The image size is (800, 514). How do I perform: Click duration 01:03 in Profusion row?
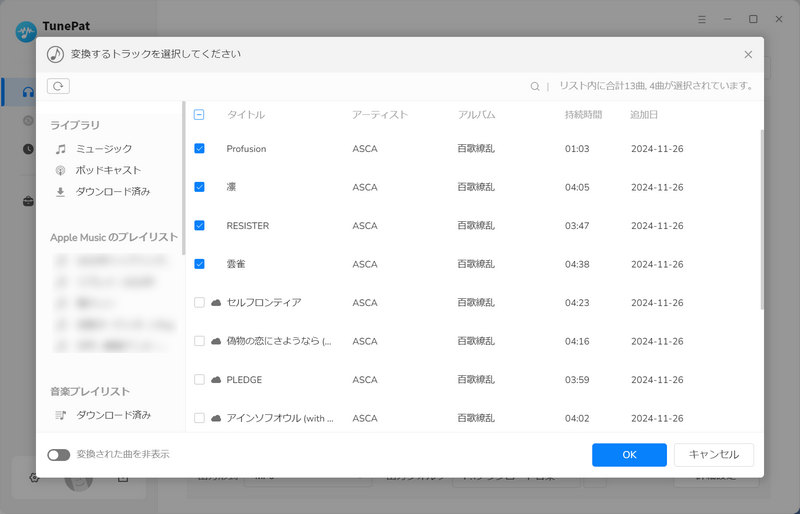pyautogui.click(x=577, y=149)
